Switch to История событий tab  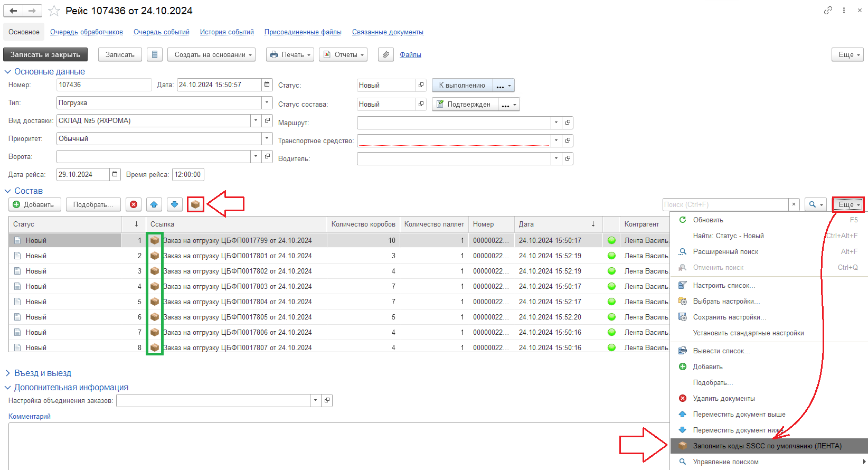(x=227, y=32)
